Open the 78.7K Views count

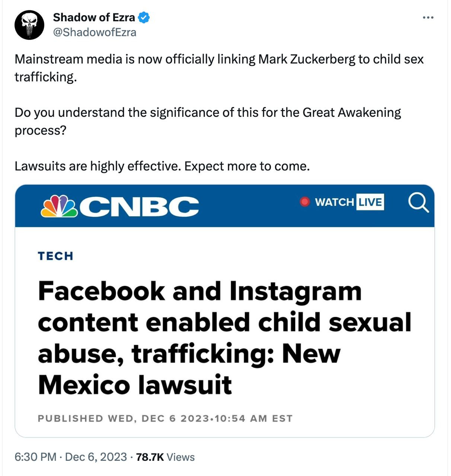(x=165, y=457)
